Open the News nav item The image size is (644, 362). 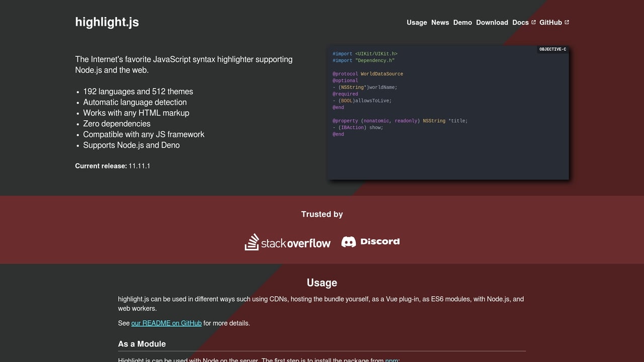pos(440,22)
